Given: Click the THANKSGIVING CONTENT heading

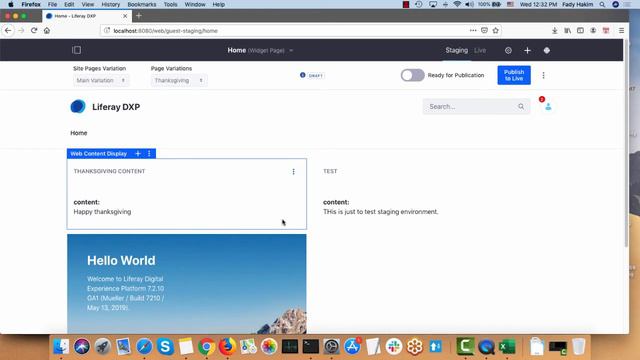Looking at the screenshot, I should (x=109, y=171).
